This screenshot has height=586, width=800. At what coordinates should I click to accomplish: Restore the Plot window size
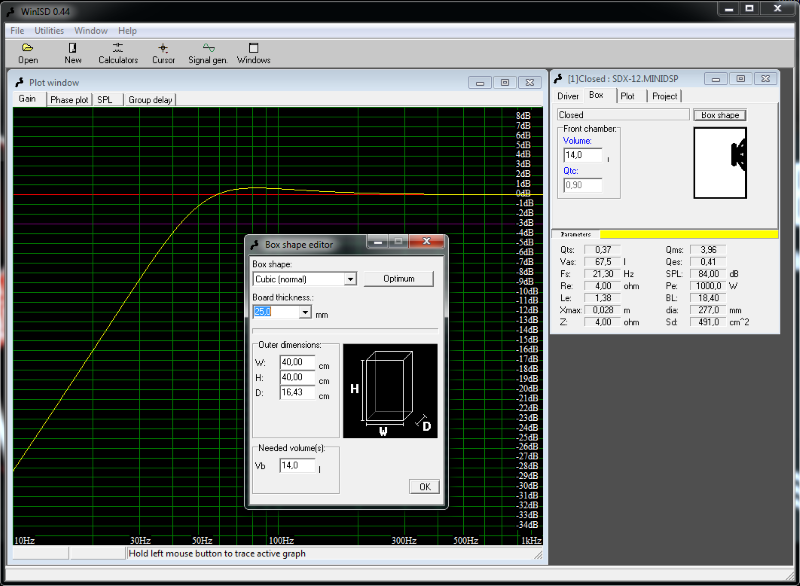[505, 83]
